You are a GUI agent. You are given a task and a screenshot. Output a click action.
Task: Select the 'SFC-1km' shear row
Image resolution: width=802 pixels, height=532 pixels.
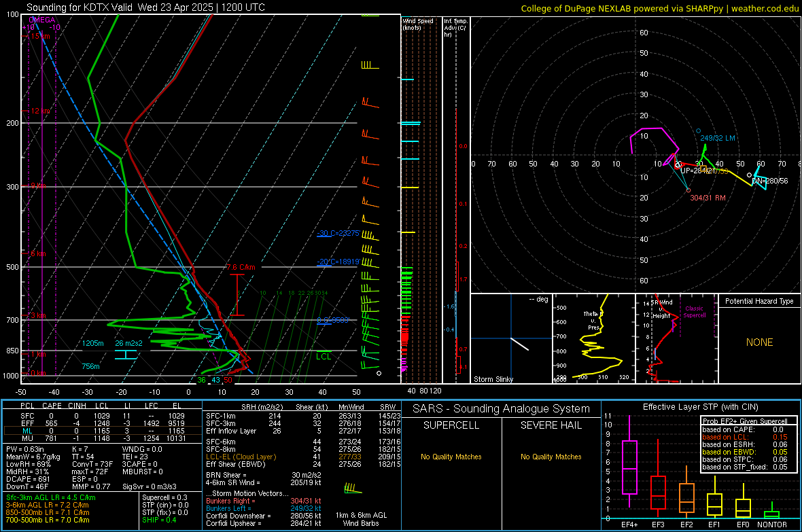pos(303,416)
